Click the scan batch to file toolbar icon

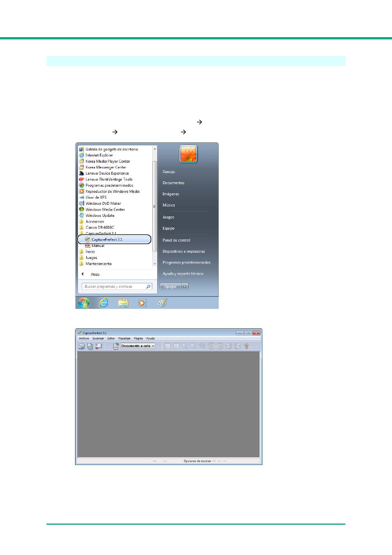82,346
